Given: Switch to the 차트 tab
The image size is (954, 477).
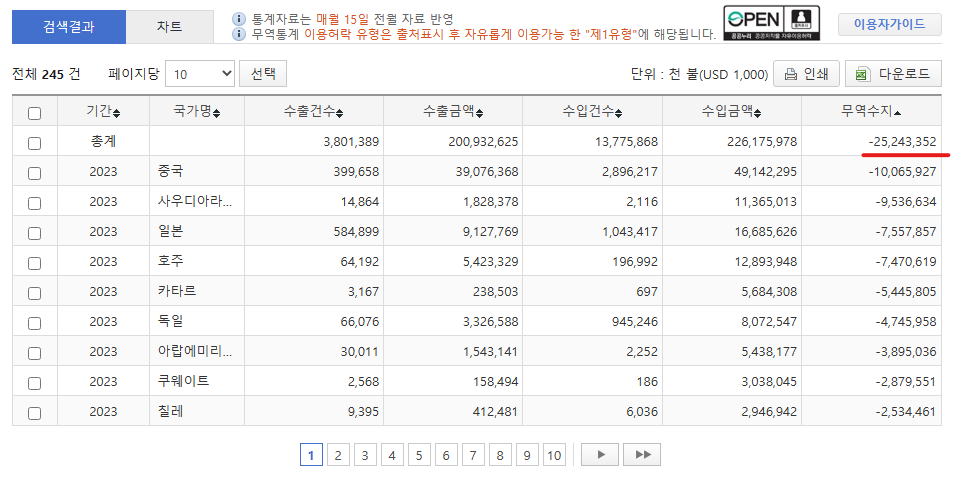Looking at the screenshot, I should click(x=169, y=27).
